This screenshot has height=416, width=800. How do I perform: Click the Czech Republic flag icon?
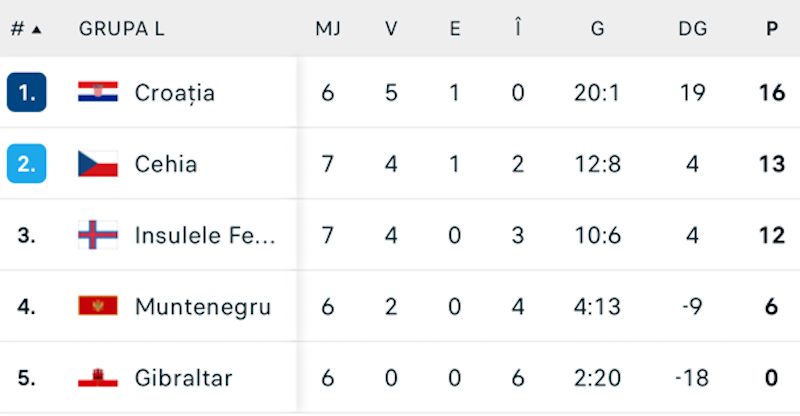pyautogui.click(x=98, y=164)
